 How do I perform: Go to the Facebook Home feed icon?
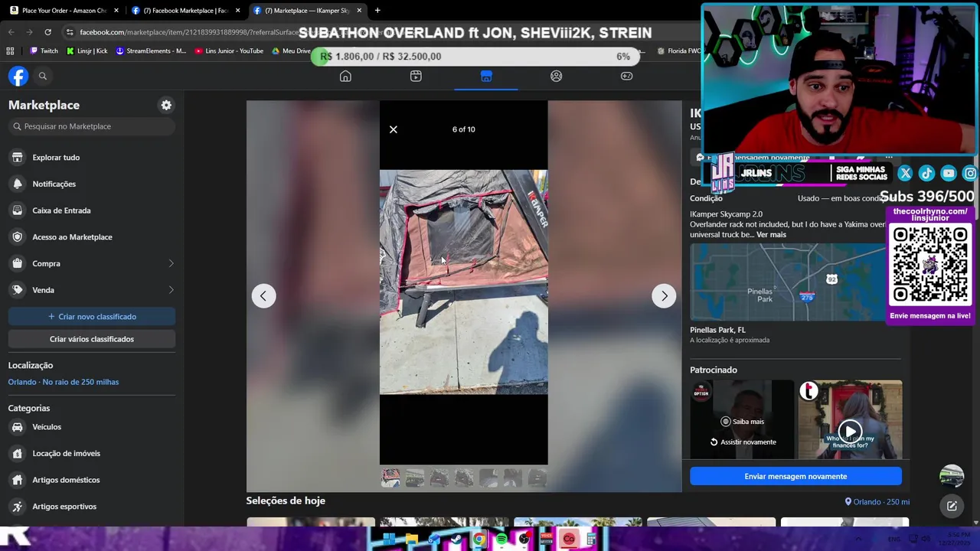point(345,76)
